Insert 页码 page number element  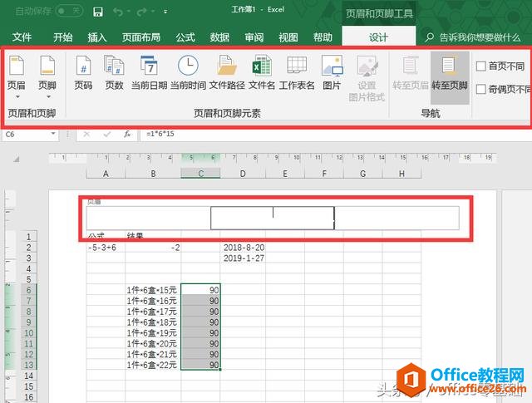83,72
